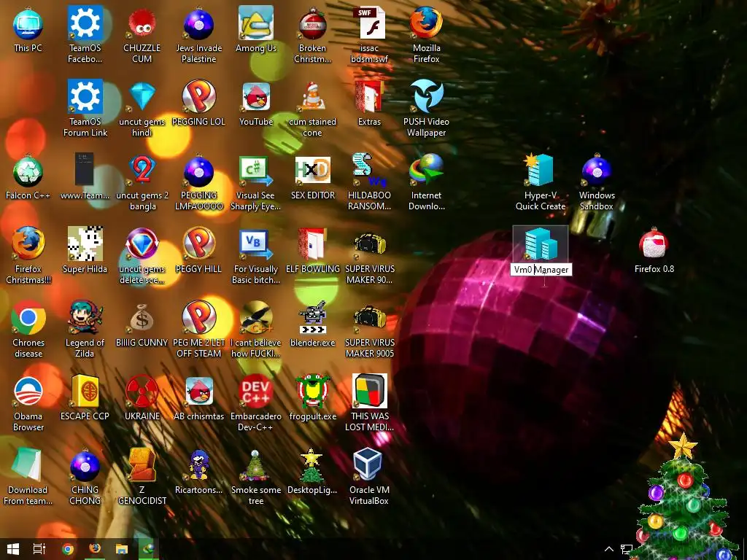Open Task View from the taskbar
The height and width of the screenshot is (560, 747).
39,549
